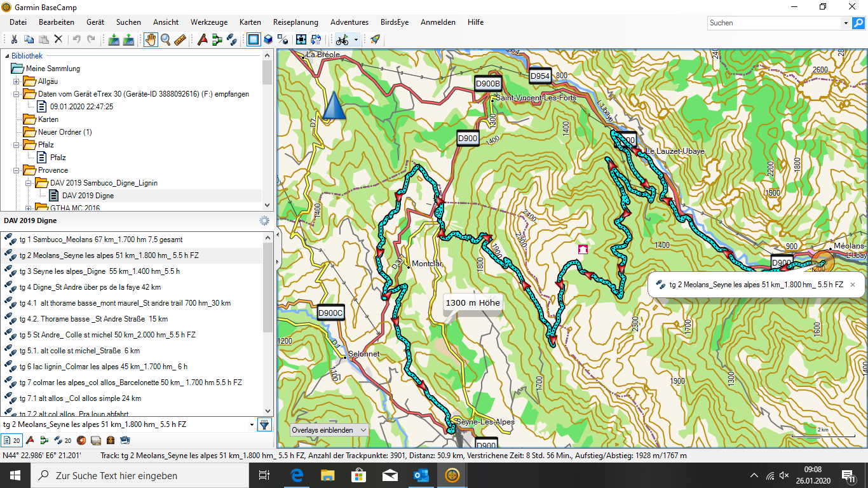868x488 pixels.
Task: Click the Delete X icon in toolbar
Action: click(58, 39)
